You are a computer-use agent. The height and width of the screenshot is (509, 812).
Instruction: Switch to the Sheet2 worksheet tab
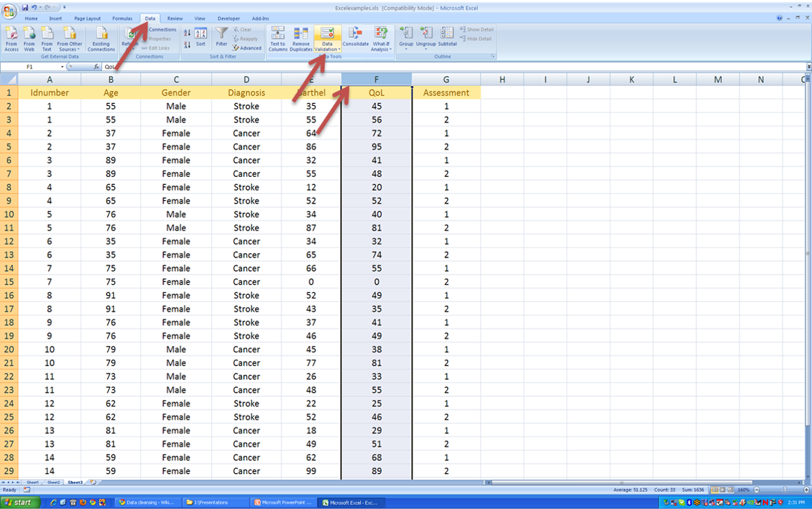pyautogui.click(x=54, y=482)
